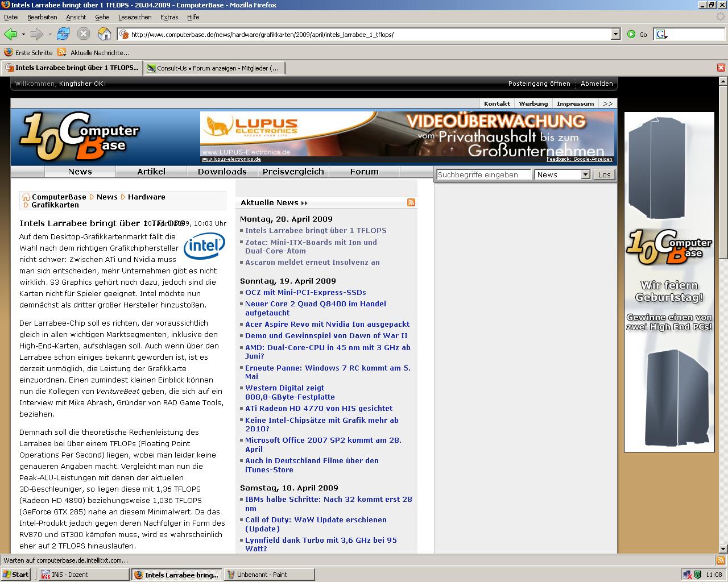The image size is (728, 582).
Task: Click the Erste Schritte bookmark
Action: (x=28, y=52)
